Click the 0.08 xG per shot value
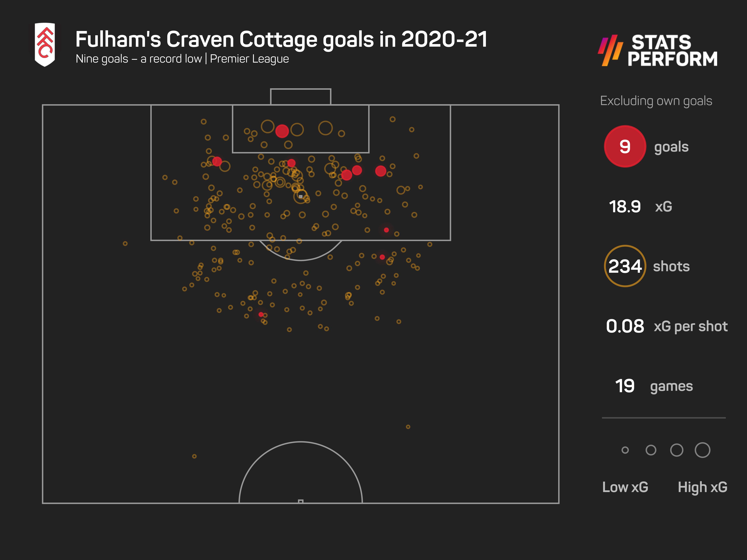Image resolution: width=747 pixels, height=560 pixels. pyautogui.click(x=625, y=326)
